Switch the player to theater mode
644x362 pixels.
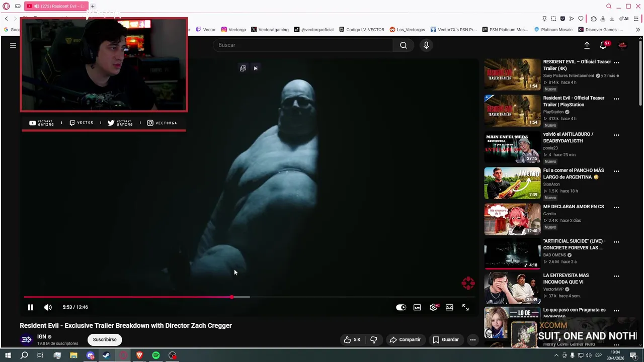449,307
